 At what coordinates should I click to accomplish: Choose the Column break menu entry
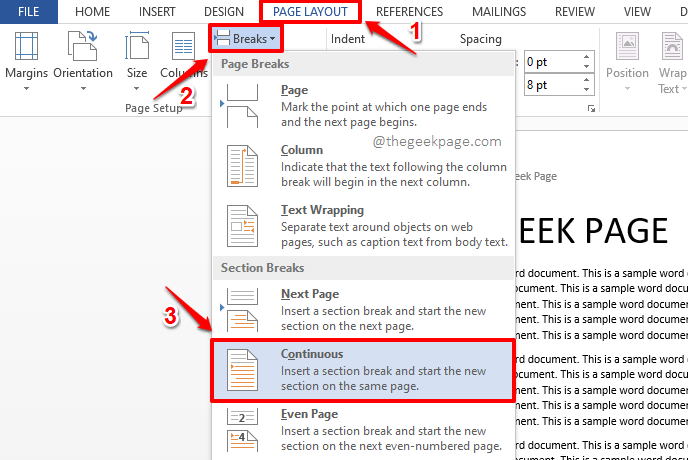363,166
